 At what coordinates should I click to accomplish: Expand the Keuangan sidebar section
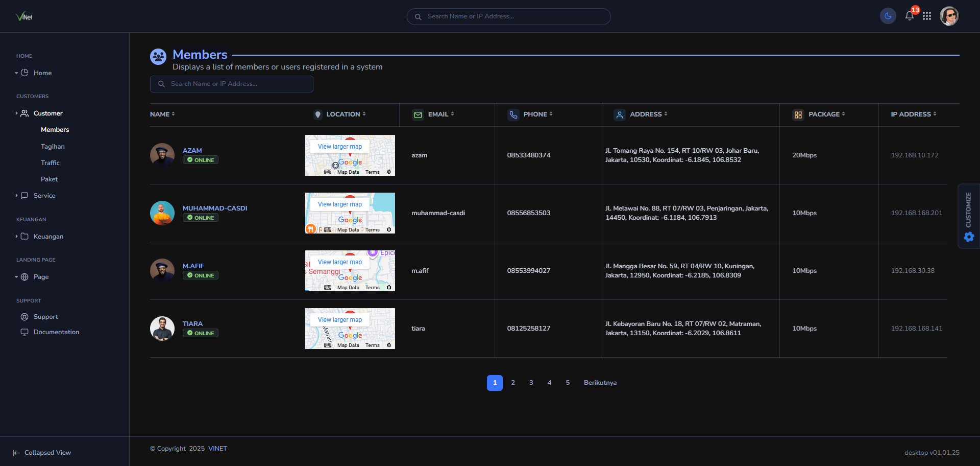(x=48, y=237)
